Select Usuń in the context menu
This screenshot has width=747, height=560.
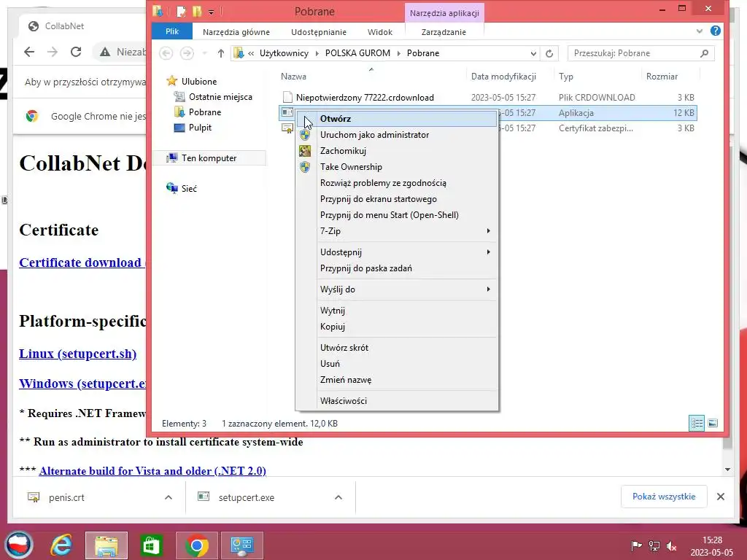[x=396, y=364]
